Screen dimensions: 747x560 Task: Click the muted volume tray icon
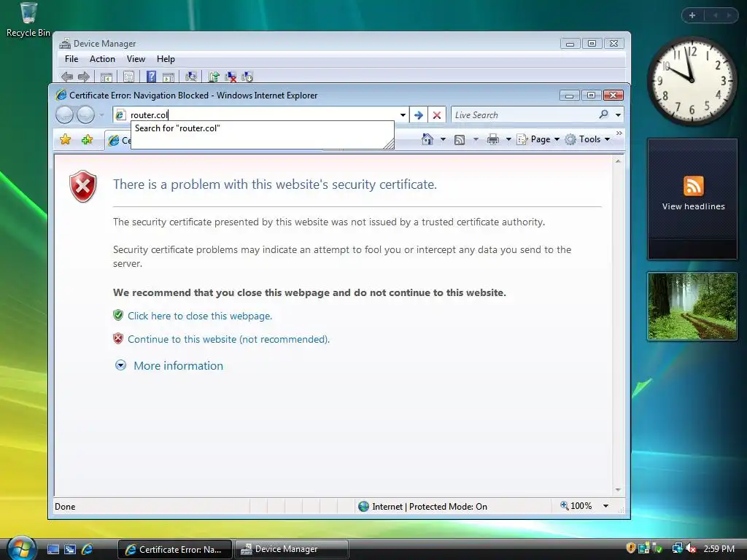pyautogui.click(x=691, y=548)
